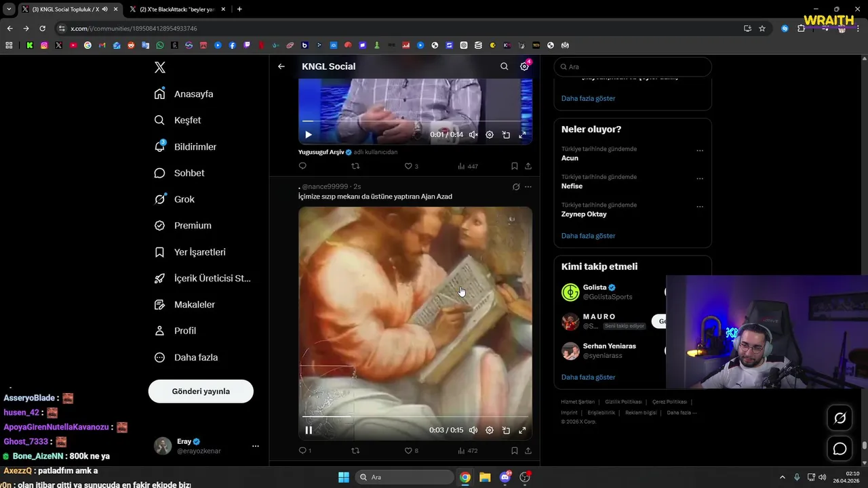Open Bildirimler notifications
The image size is (868, 488).
pyautogui.click(x=185, y=146)
